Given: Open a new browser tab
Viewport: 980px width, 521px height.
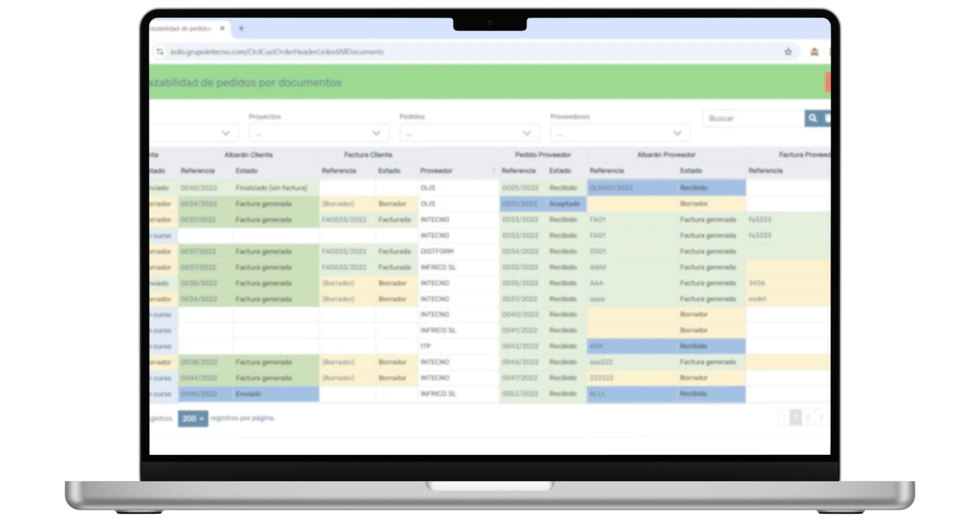Looking at the screenshot, I should [x=241, y=29].
